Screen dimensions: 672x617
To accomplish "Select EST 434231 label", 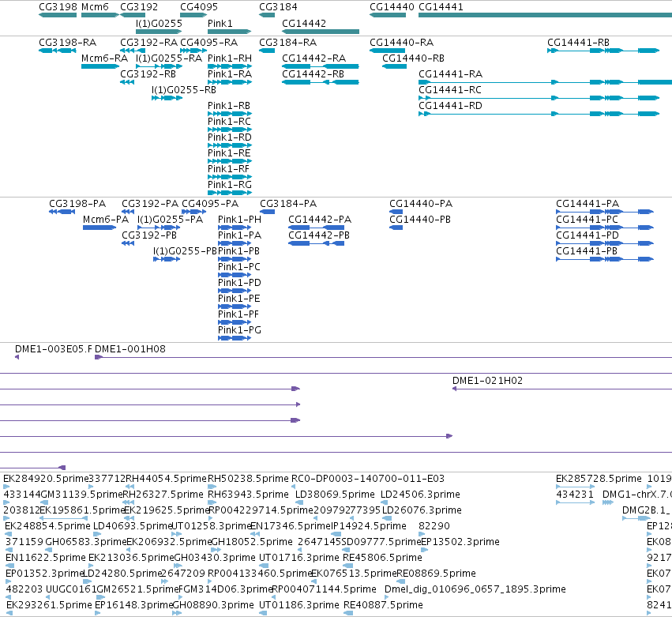I will point(575,494).
